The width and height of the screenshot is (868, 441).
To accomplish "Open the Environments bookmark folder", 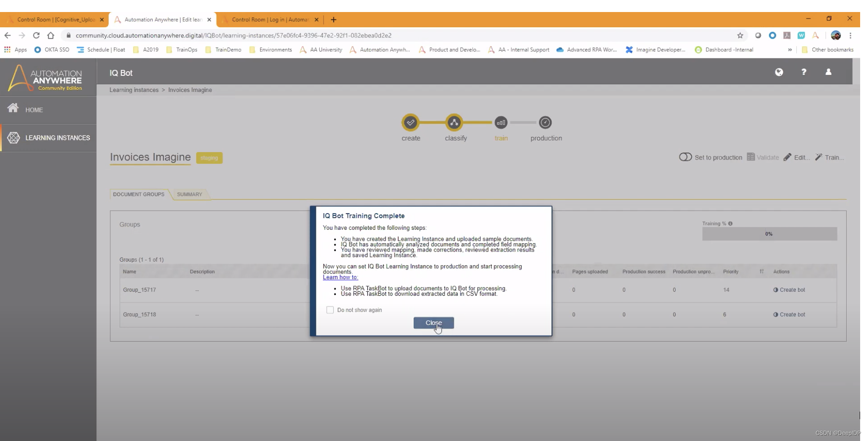I will point(271,49).
